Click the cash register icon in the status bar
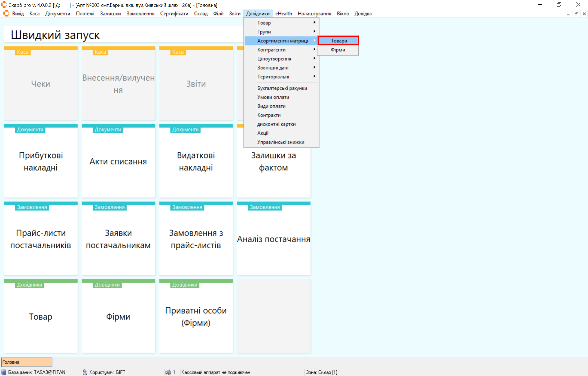The image size is (588, 376). [168, 372]
